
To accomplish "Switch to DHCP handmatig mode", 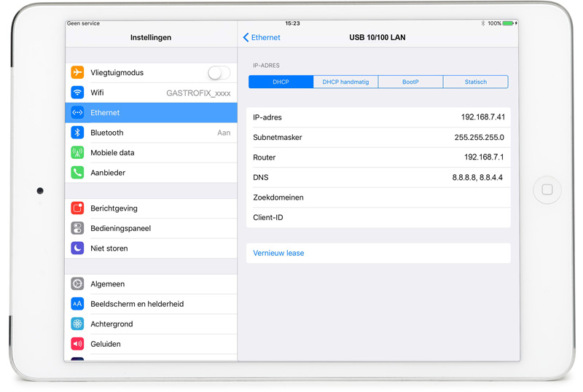I will pyautogui.click(x=345, y=82).
